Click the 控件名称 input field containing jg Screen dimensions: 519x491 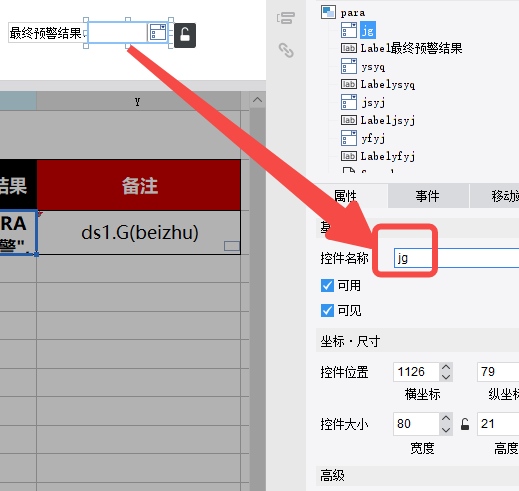pos(456,258)
